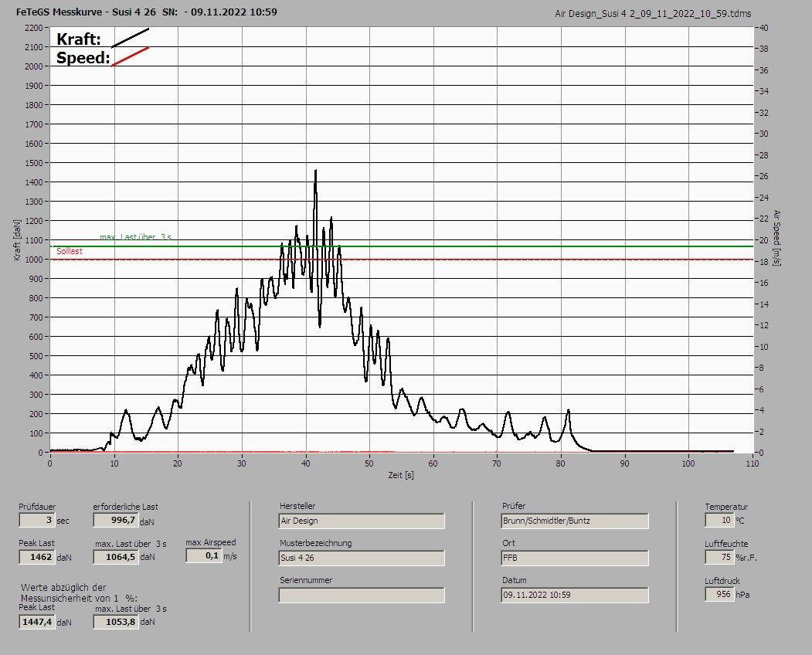Click the 50 tick on the Zeit axis
Image resolution: width=812 pixels, height=655 pixels.
[x=369, y=463]
